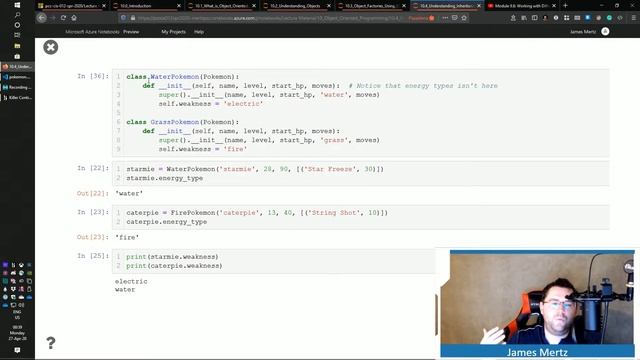This screenshot has width=640, height=360.
Task: Click the Out[22] 'water' output
Action: [129, 193]
